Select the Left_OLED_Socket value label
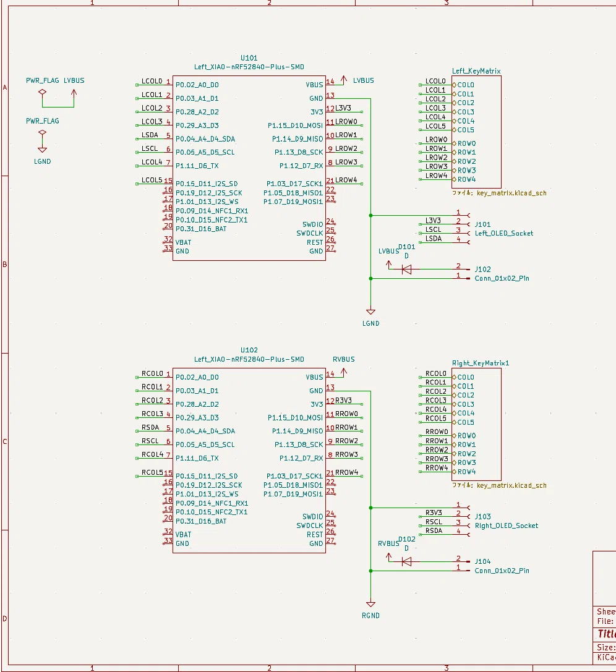 pyautogui.click(x=504, y=234)
